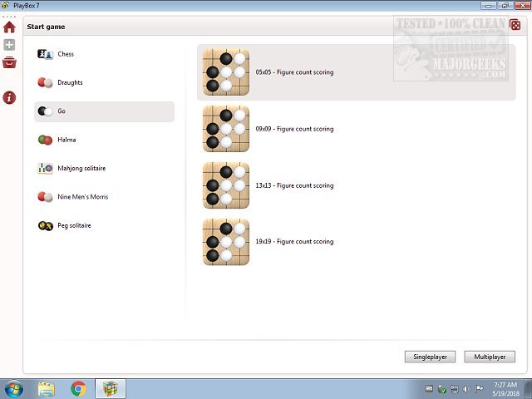This screenshot has height=399, width=532.
Task: Click the PlayBox cube taskbar icon
Action: (111, 389)
